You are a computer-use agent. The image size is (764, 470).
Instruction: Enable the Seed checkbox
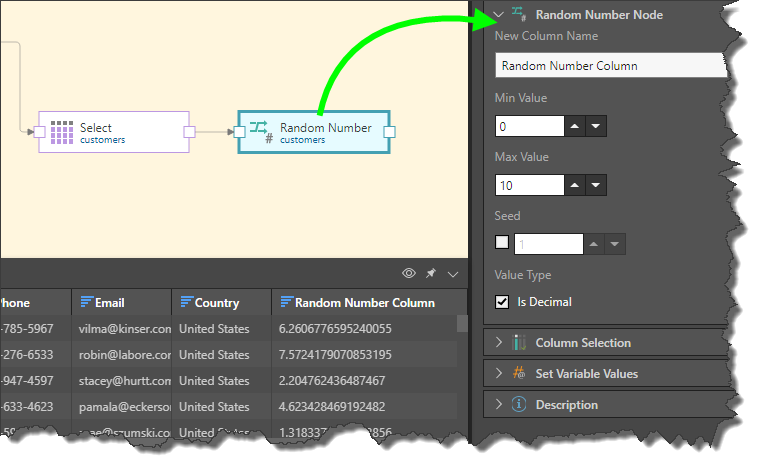(x=502, y=243)
